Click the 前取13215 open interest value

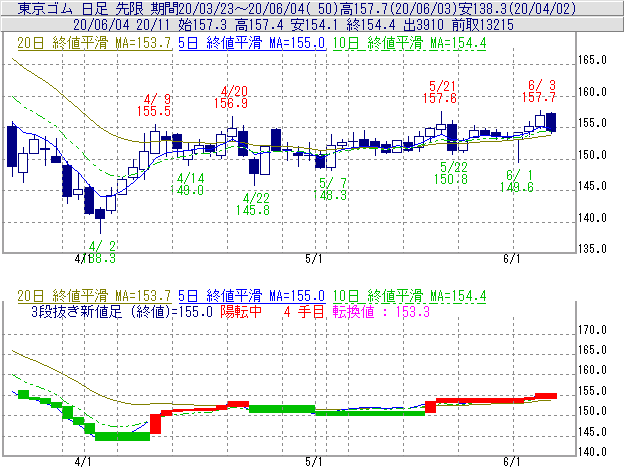483,25
